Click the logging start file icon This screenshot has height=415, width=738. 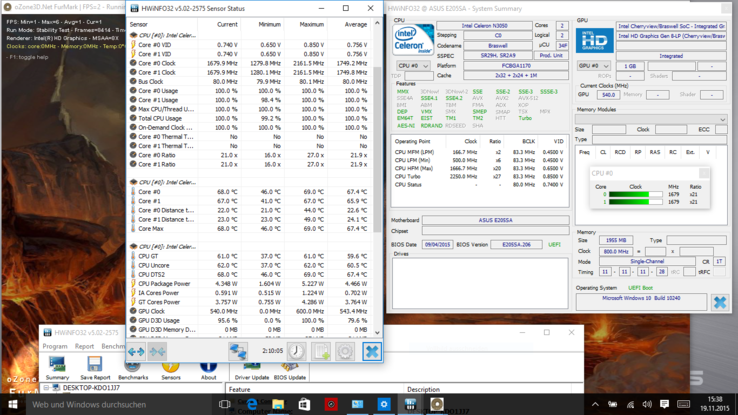click(x=321, y=351)
